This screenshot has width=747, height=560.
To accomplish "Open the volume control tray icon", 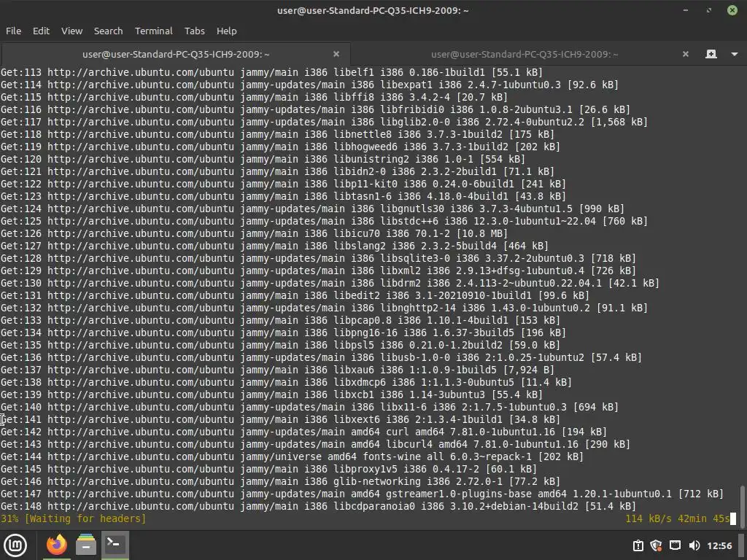I will coord(694,545).
